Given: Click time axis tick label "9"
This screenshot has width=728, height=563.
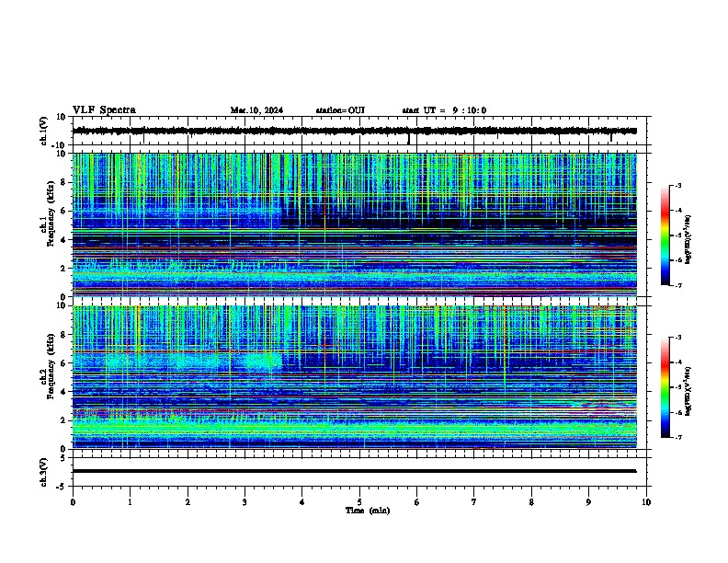Looking at the screenshot, I should [x=588, y=502].
